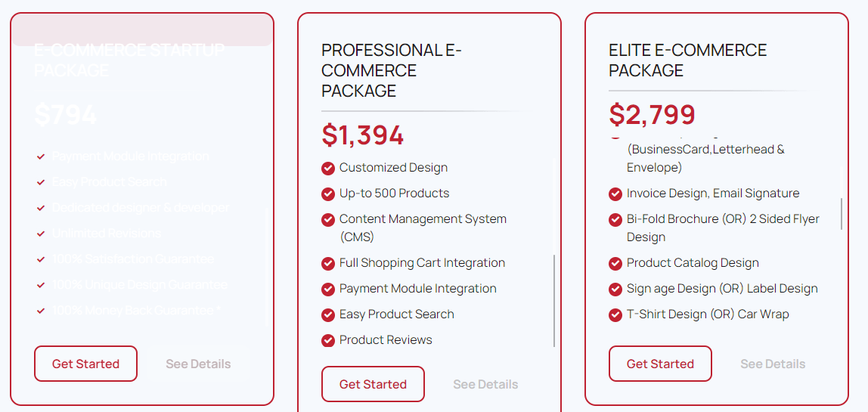Click the check icon next to Up-to 500 Products
This screenshot has width=868, height=412.
click(327, 194)
